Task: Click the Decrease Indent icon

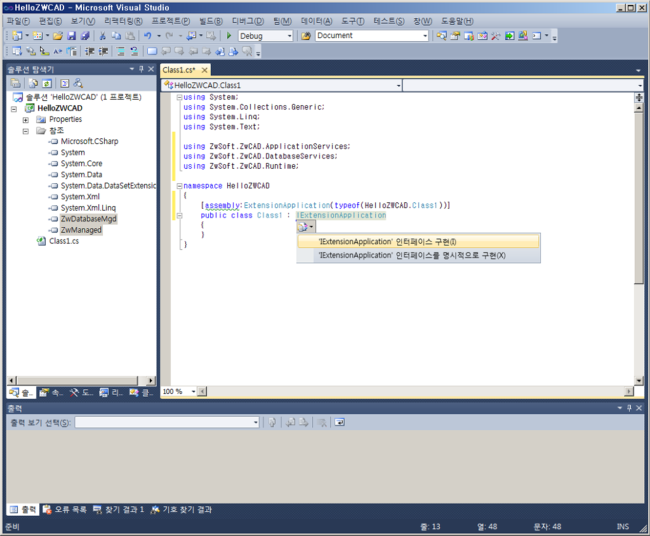Action: click(90, 51)
